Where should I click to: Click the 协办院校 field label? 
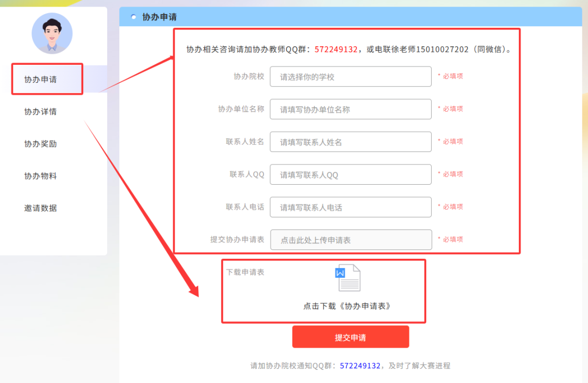coord(249,76)
